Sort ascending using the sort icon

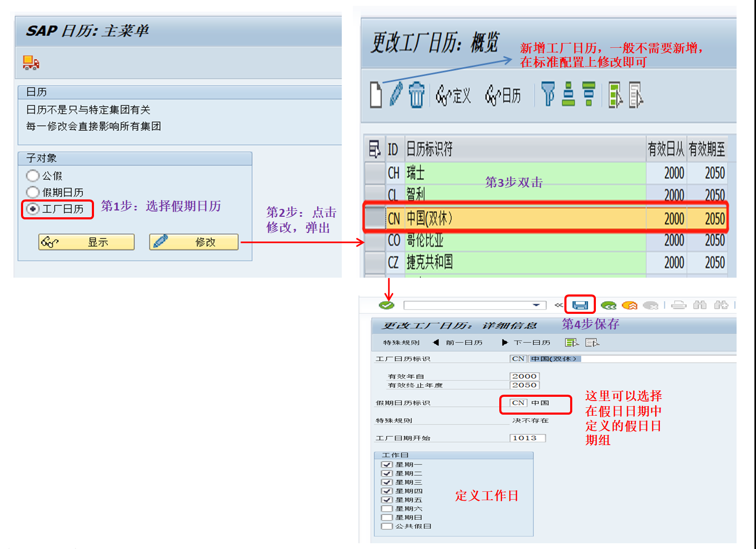tap(570, 96)
